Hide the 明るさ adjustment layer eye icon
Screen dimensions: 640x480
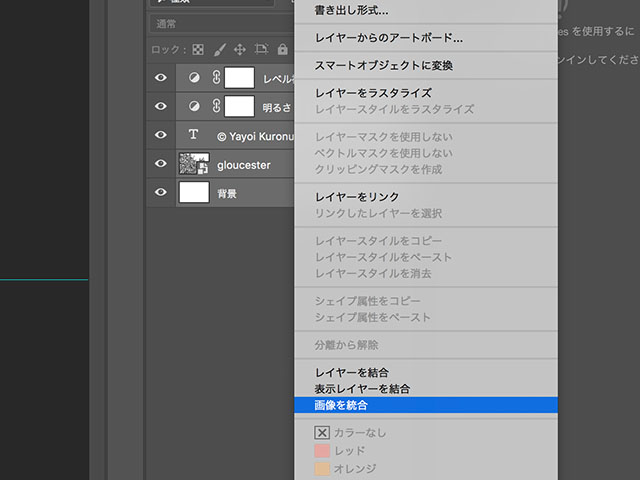click(x=161, y=106)
